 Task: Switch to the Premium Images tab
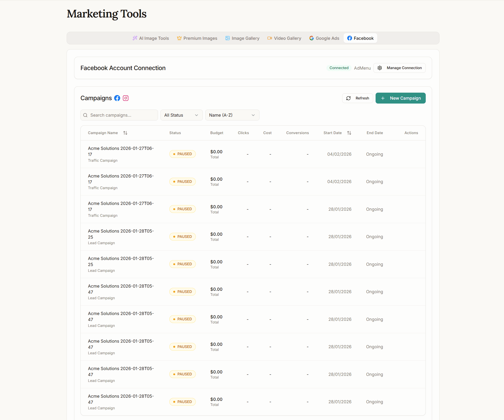click(x=197, y=38)
